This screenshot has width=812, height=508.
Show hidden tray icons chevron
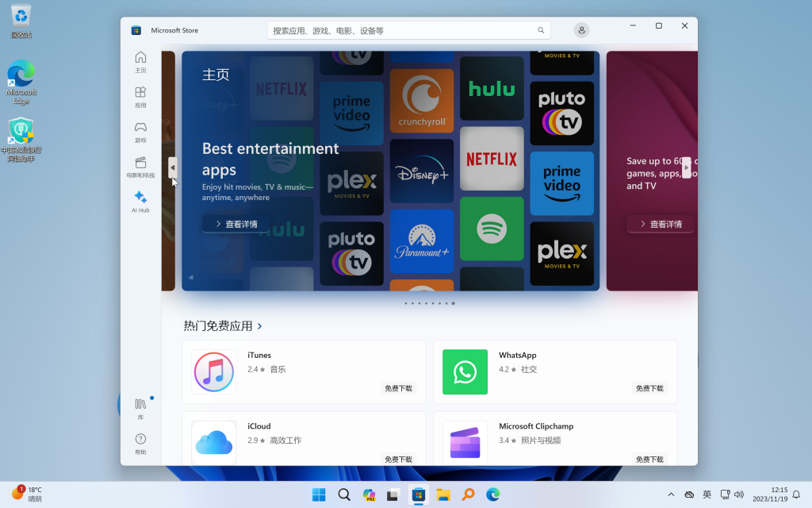[671, 495]
